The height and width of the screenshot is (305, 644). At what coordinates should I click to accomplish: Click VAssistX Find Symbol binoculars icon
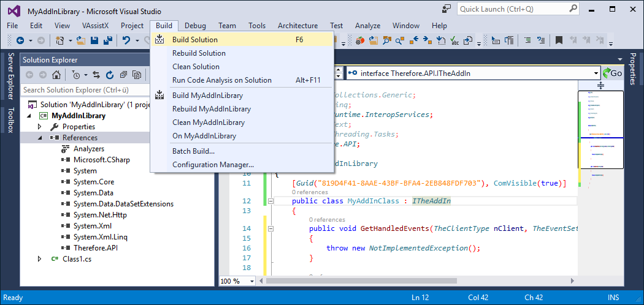point(386,40)
